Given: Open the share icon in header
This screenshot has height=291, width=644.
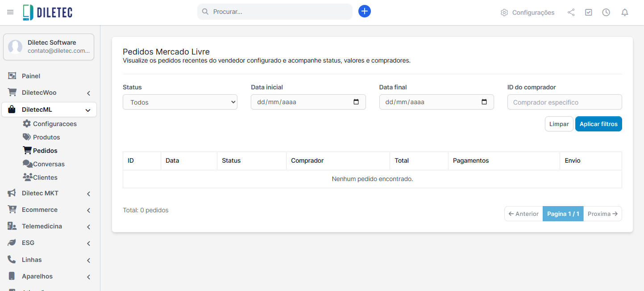Looking at the screenshot, I should (x=571, y=13).
